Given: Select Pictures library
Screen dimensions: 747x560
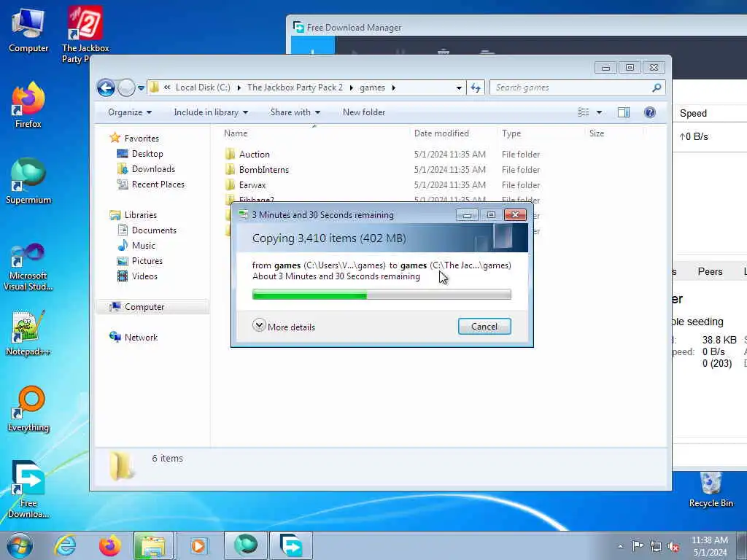Looking at the screenshot, I should 147,261.
